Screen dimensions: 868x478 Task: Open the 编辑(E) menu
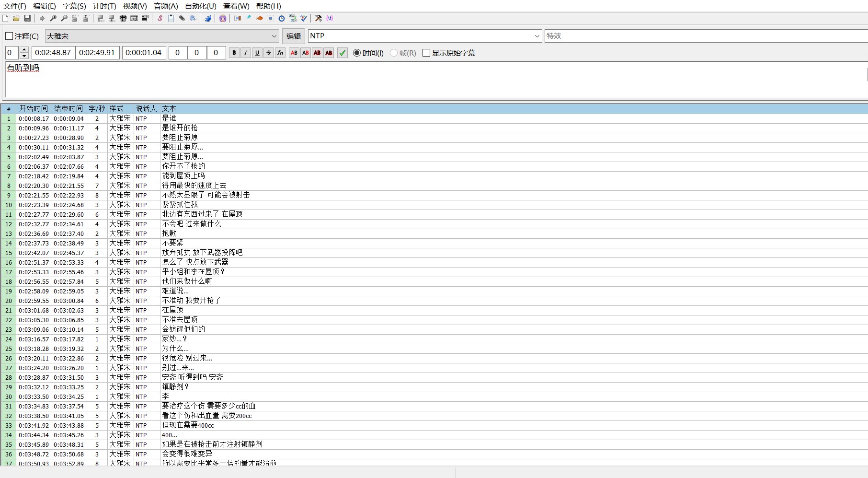(x=45, y=6)
